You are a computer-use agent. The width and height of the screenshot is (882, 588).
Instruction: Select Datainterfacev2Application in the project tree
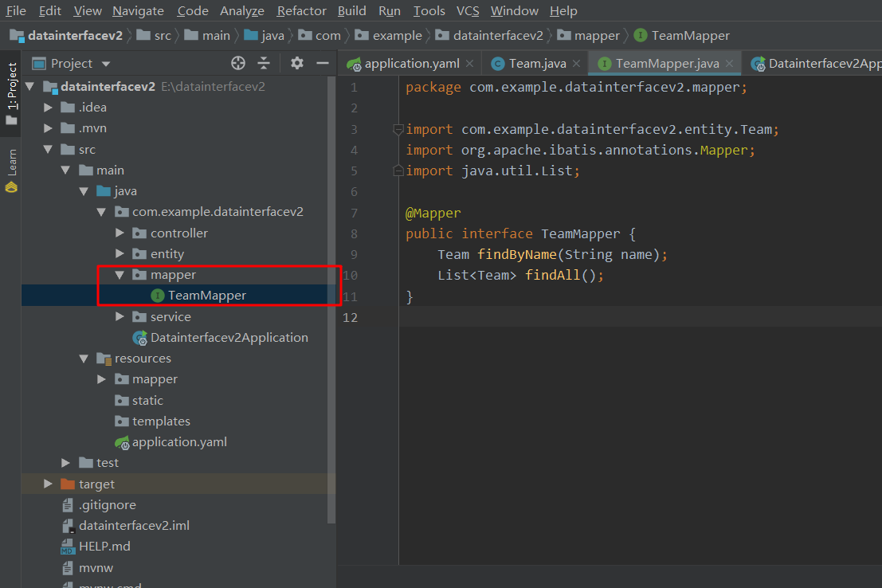click(x=229, y=338)
